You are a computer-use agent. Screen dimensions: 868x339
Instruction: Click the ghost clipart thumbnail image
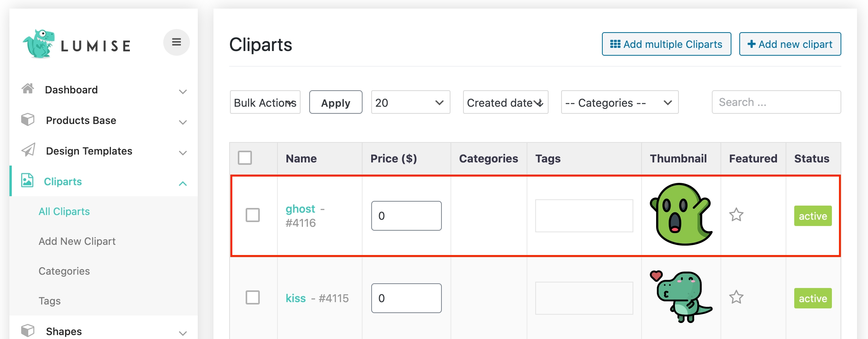(x=681, y=214)
